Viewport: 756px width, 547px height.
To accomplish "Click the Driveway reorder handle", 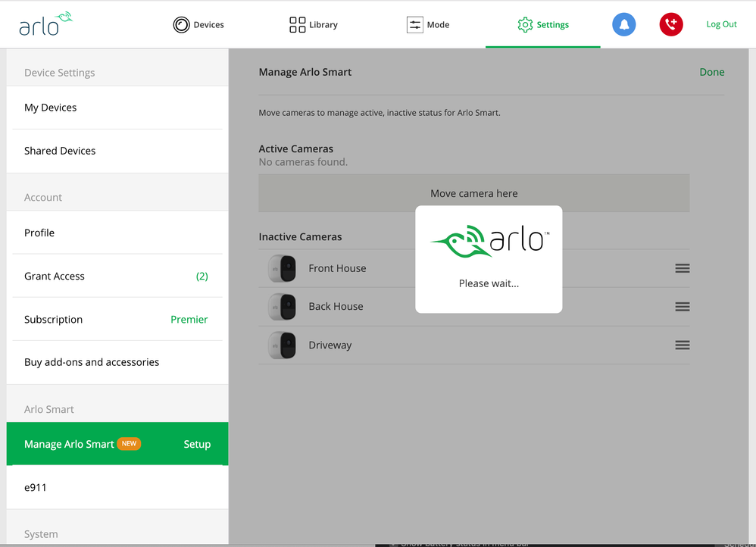I will 683,345.
